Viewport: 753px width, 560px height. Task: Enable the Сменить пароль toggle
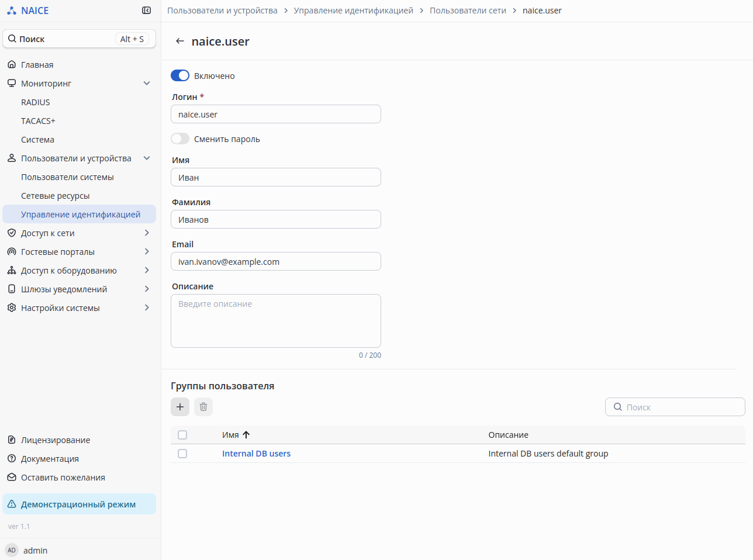click(180, 139)
